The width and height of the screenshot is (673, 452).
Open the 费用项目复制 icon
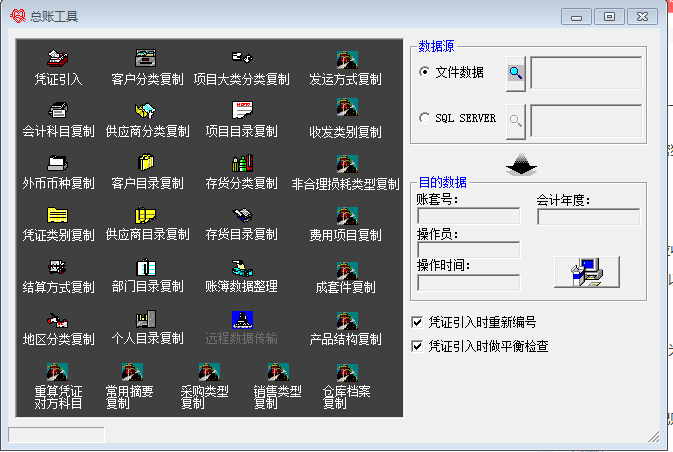(347, 216)
